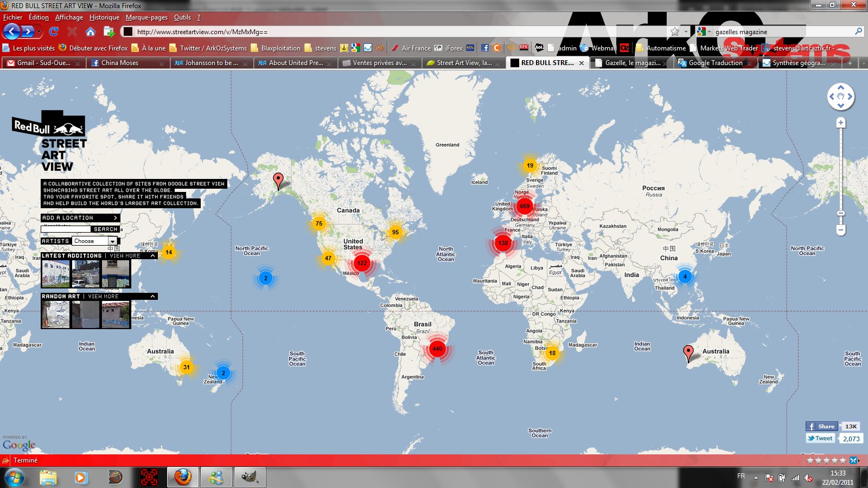Open the Windows Start menu

15,477
